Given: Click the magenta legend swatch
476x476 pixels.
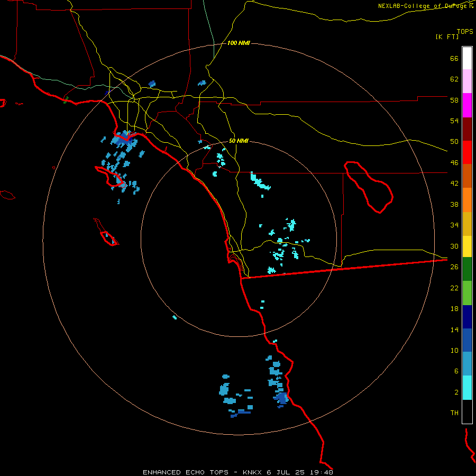Looking at the screenshot, I should pyautogui.click(x=467, y=105).
